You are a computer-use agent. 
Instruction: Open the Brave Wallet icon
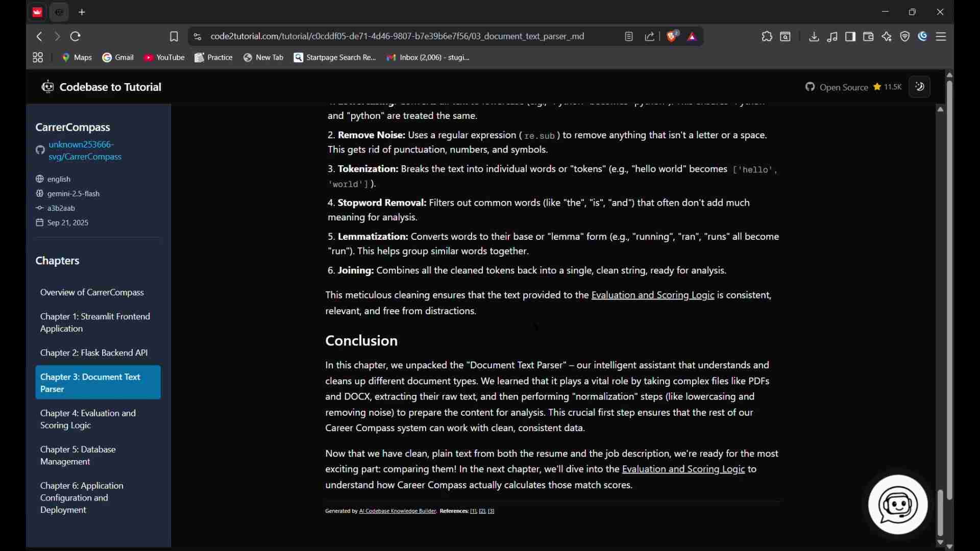click(x=869, y=37)
